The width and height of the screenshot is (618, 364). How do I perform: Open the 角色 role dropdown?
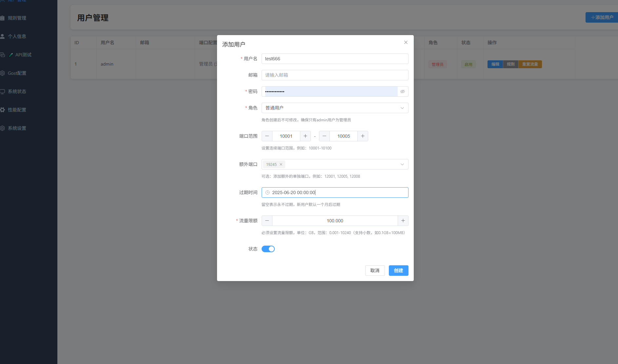[x=335, y=108]
